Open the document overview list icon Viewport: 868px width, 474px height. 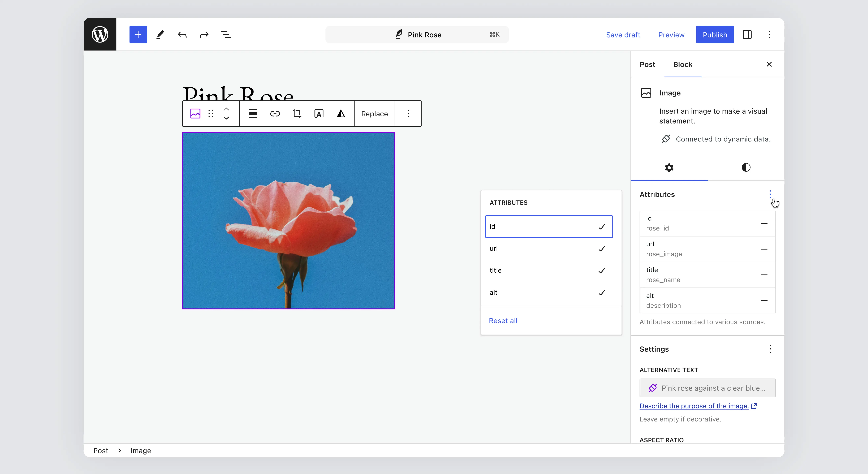226,34
